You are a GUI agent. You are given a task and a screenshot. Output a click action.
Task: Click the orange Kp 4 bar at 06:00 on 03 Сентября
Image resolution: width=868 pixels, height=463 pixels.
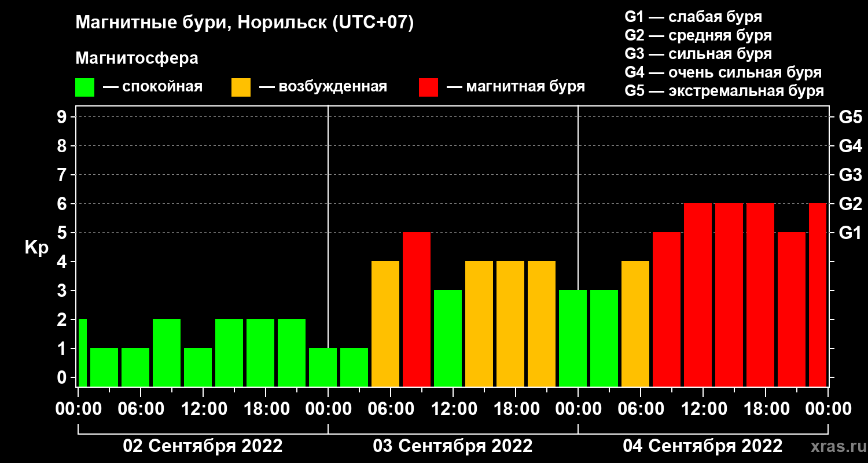coord(385,324)
